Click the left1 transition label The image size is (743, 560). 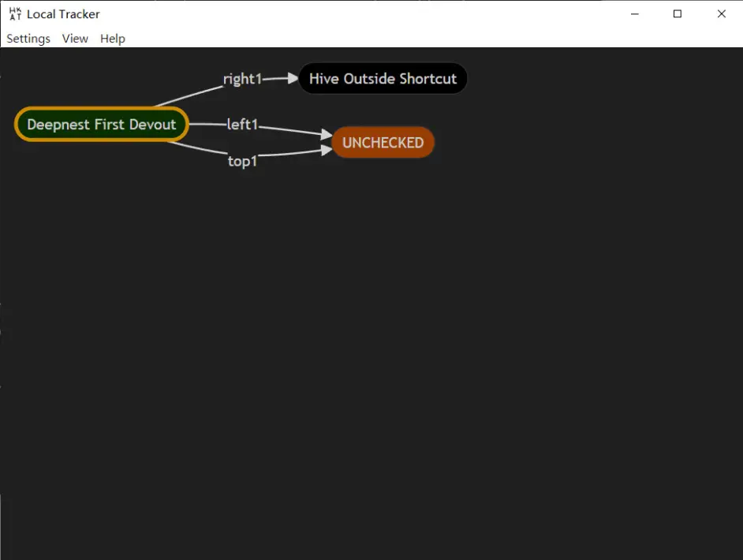242,125
